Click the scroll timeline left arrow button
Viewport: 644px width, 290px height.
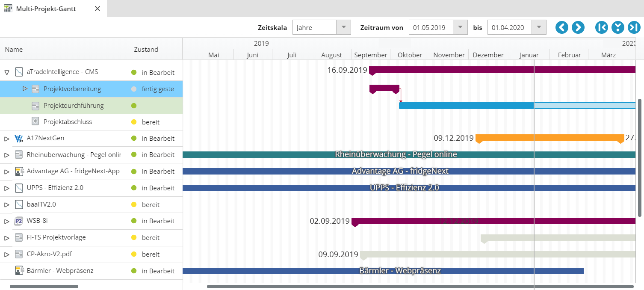tap(562, 27)
